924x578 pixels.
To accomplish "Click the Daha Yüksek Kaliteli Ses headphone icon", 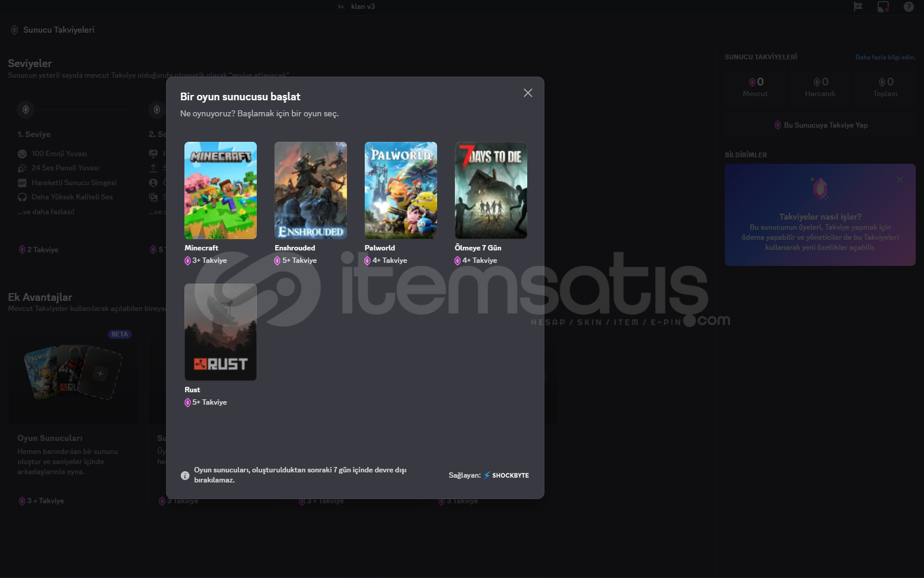I will 23,197.
